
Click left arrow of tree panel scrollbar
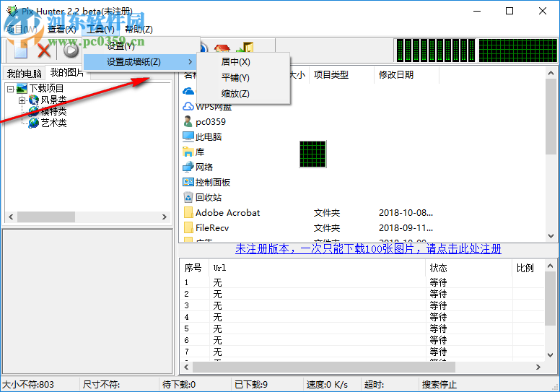(11, 217)
